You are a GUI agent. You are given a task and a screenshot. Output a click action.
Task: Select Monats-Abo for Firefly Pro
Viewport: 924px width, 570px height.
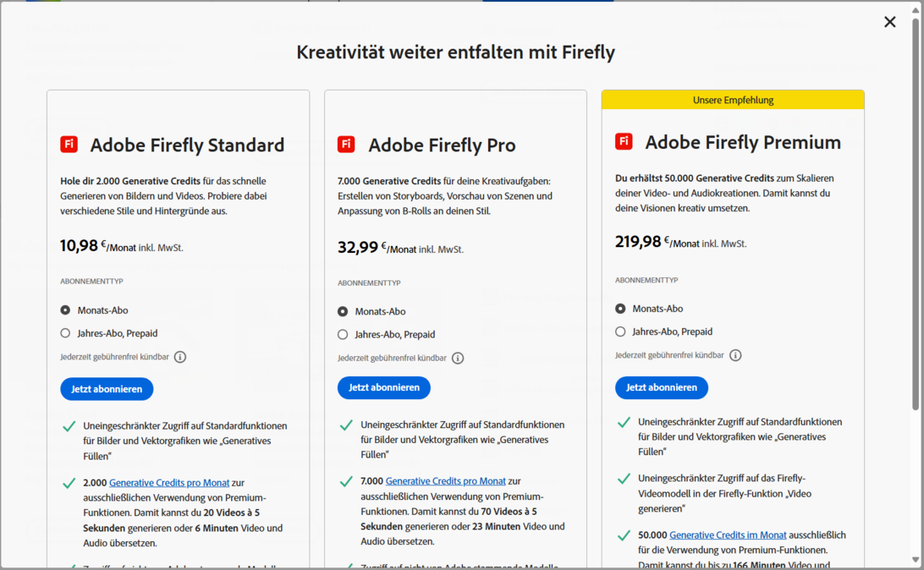pos(343,311)
